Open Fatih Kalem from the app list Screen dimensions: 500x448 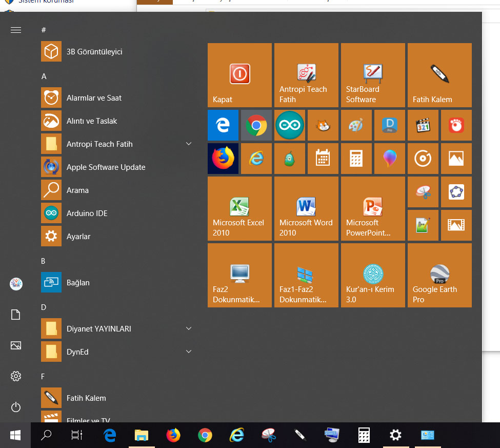[x=117, y=398]
